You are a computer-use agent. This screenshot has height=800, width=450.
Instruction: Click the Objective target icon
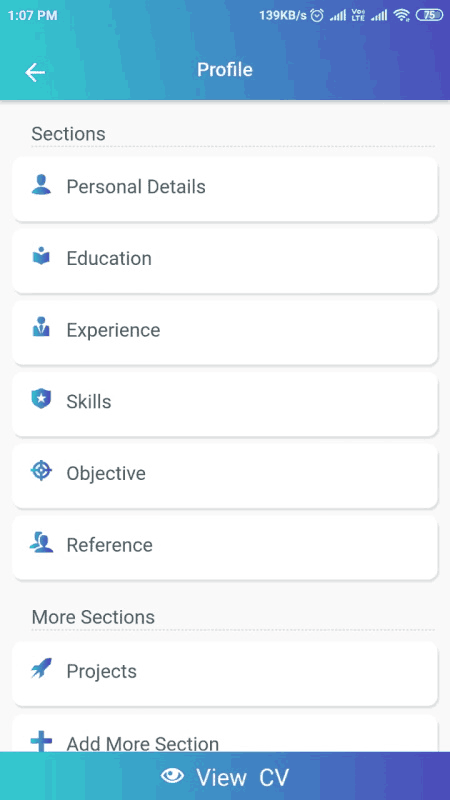tap(41, 470)
